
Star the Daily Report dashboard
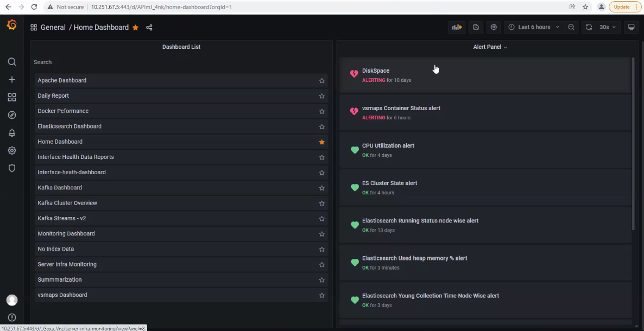321,96
